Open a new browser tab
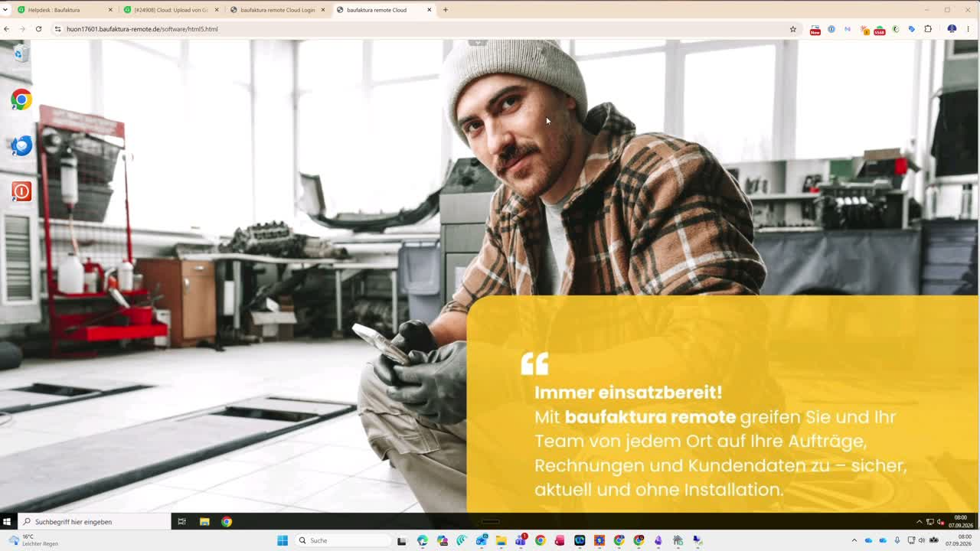Image resolution: width=980 pixels, height=551 pixels. (x=446, y=10)
